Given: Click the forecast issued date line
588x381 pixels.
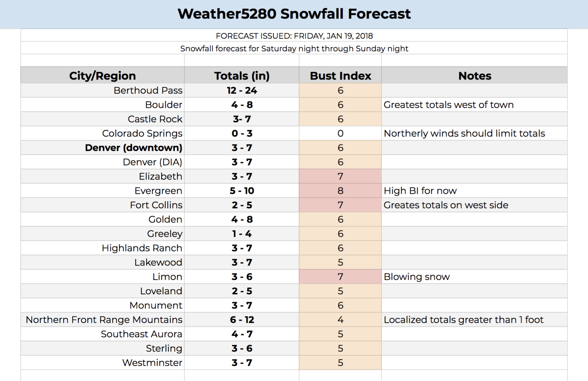Looking at the screenshot, I should [x=294, y=36].
